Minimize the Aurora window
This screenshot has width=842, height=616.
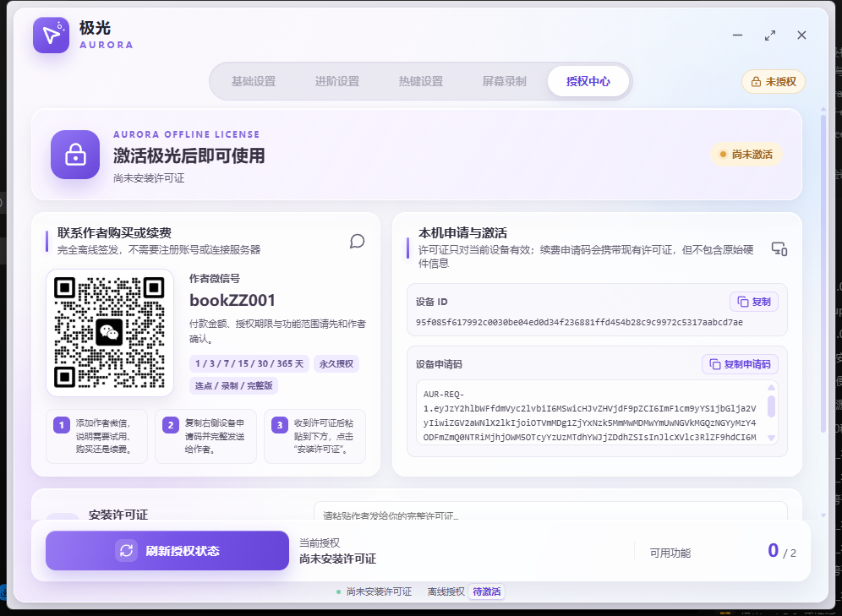point(738,35)
